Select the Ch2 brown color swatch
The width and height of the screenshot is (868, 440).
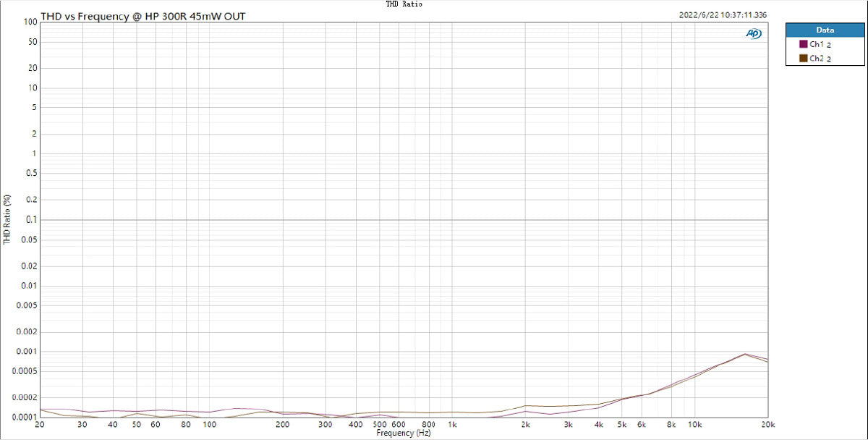click(803, 59)
